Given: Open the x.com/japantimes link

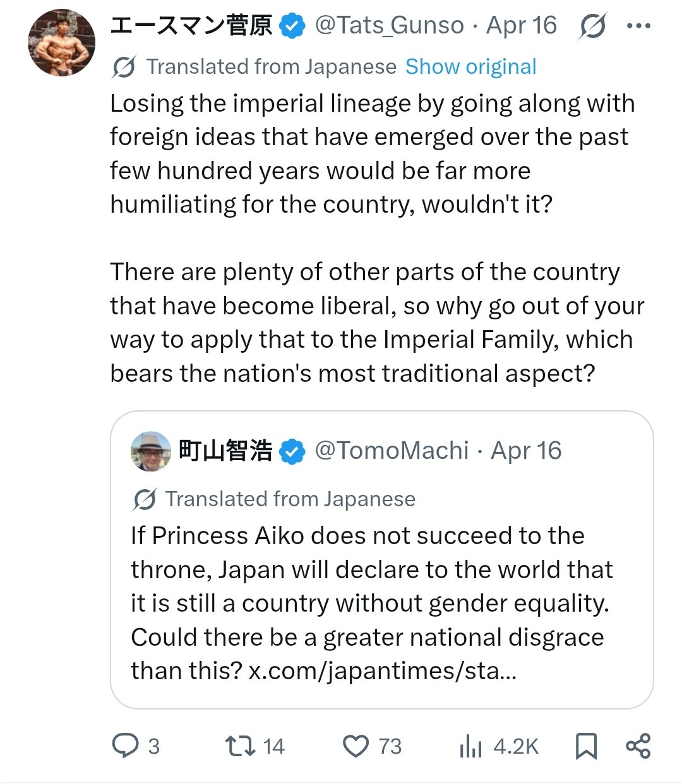Looking at the screenshot, I should (383, 670).
